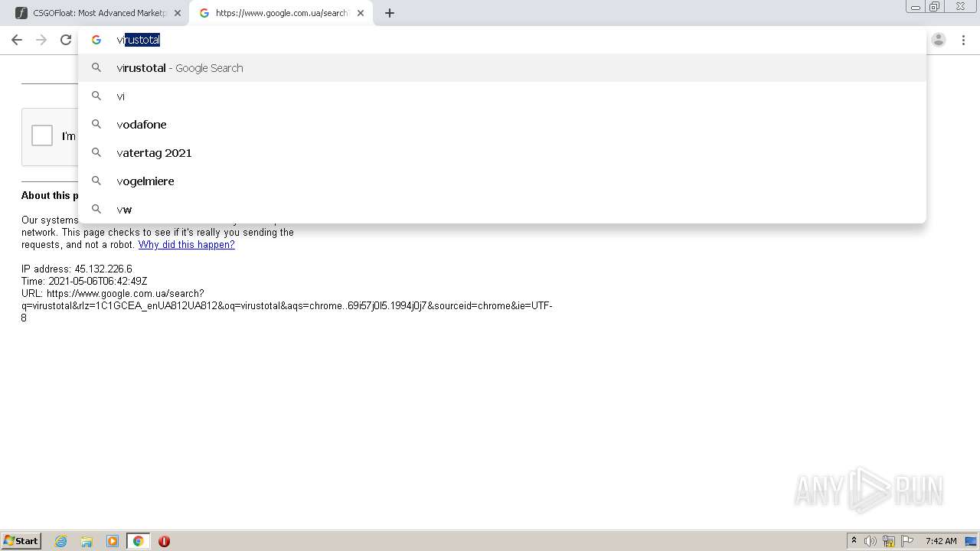Open the Opera icon in the taskbar
980x551 pixels.
point(164,541)
